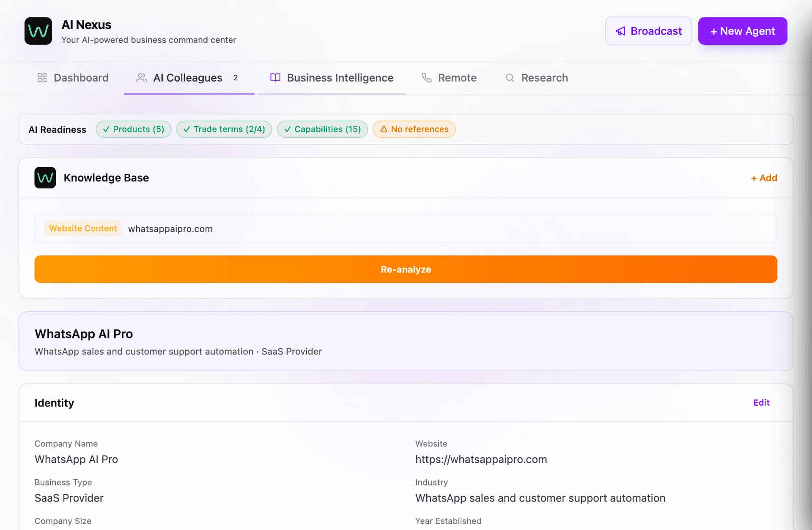
Task: Click the AI Nexus logo icon
Action: tap(38, 31)
